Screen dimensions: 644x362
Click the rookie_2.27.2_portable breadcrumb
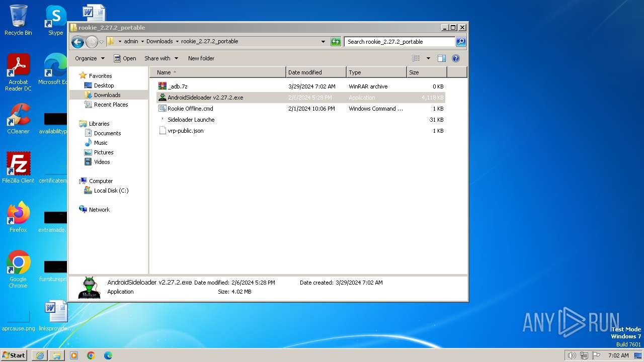[209, 42]
